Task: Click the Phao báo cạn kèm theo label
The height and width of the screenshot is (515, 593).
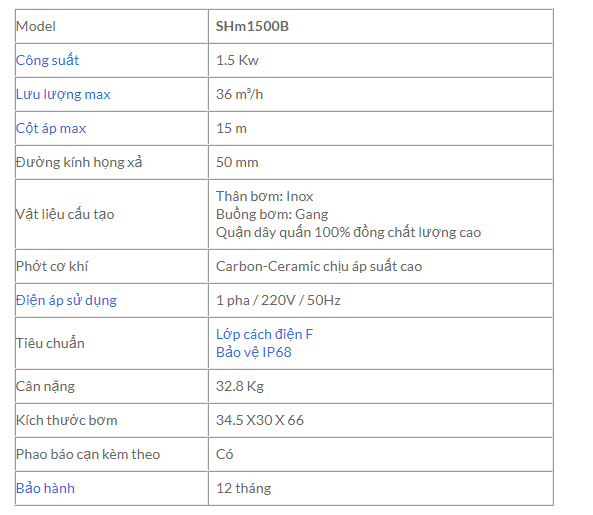Action: 88,455
